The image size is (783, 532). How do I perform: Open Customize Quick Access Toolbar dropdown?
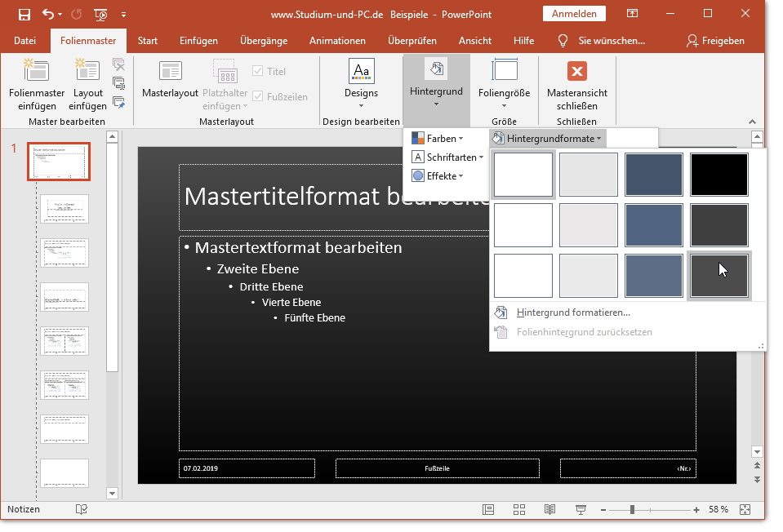123,15
